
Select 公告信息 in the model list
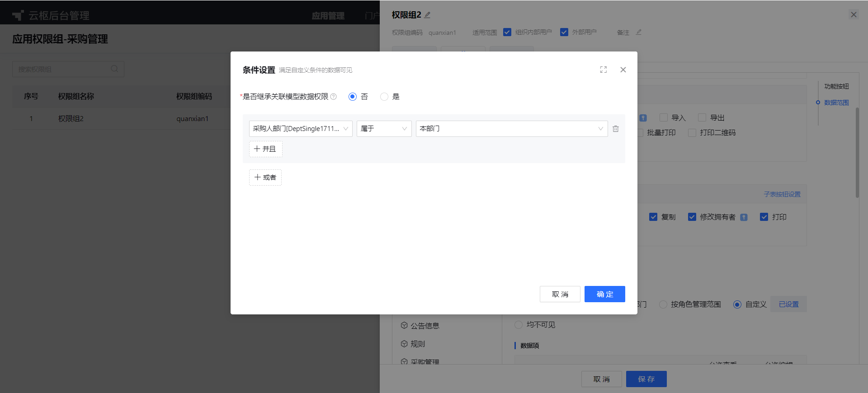(x=425, y=326)
